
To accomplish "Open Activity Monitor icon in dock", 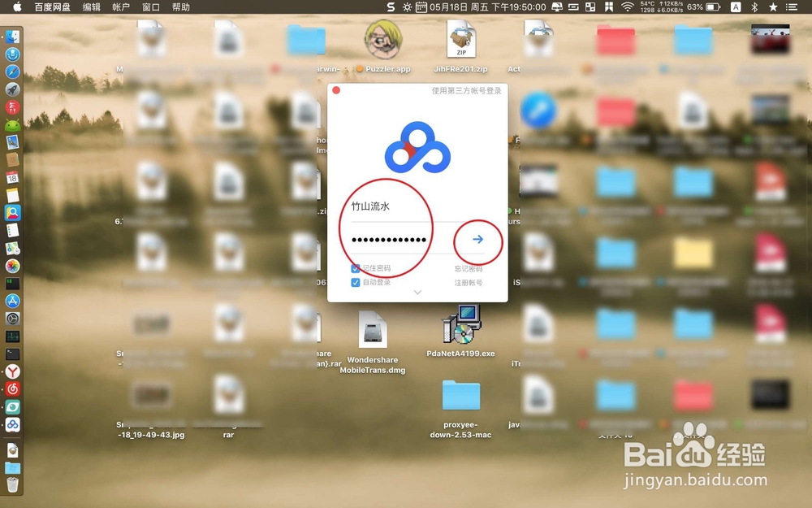I will point(12,336).
